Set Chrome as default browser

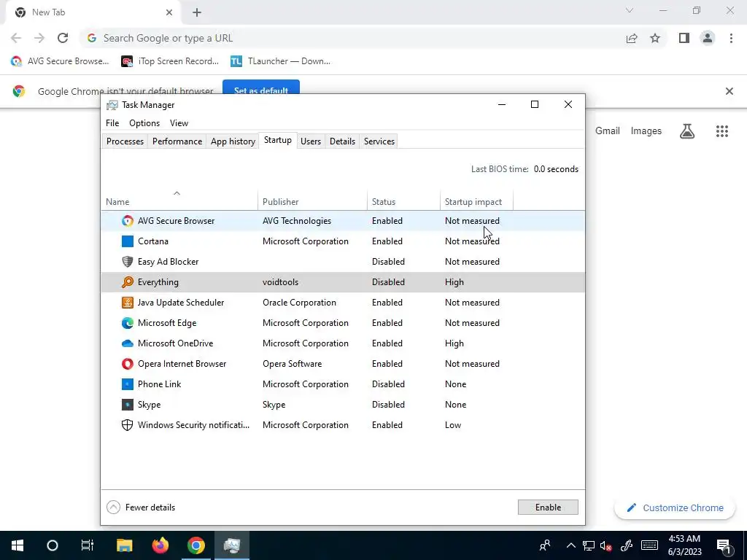coord(261,88)
